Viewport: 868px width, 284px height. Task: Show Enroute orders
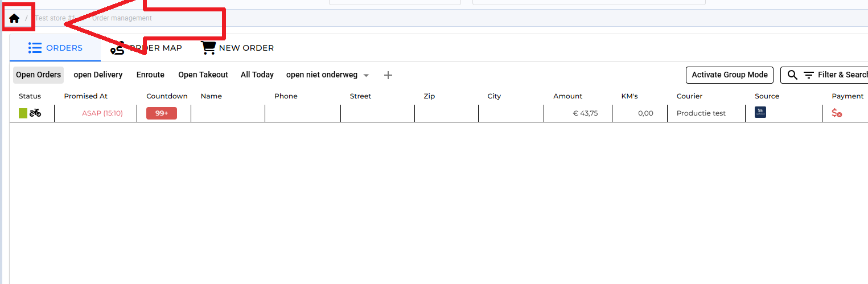150,75
